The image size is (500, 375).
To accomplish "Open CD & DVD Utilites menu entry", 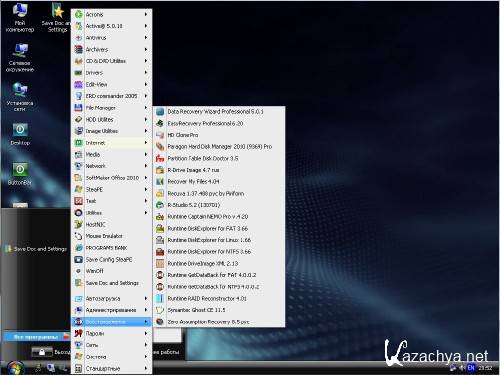I will point(111,61).
